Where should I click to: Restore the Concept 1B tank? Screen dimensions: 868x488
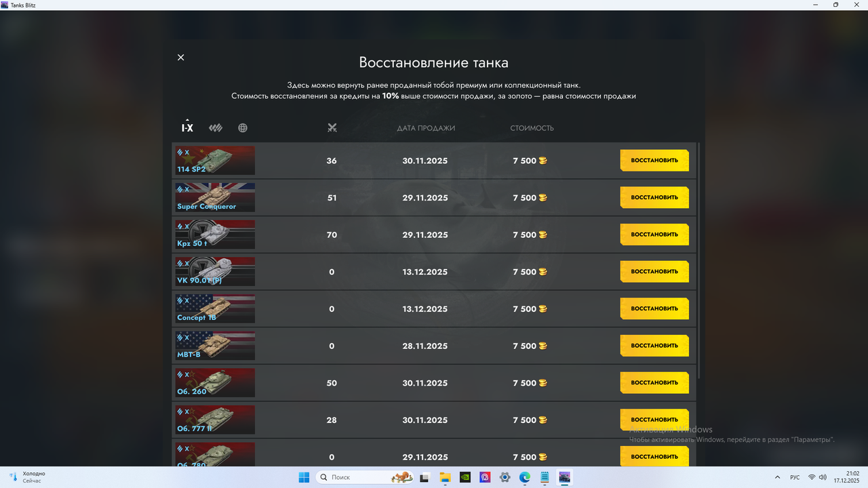[x=654, y=308]
